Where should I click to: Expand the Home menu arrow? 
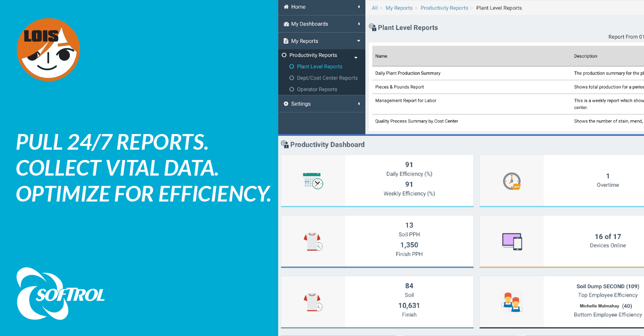359,7
